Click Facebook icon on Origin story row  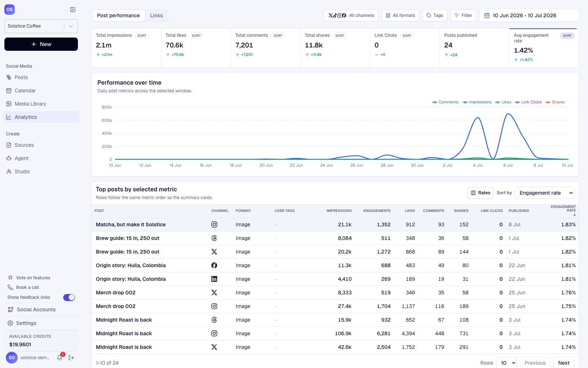(214, 265)
